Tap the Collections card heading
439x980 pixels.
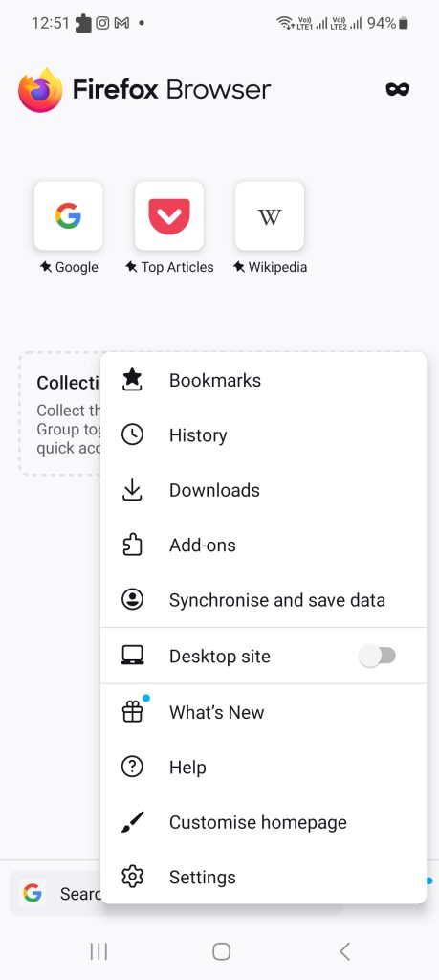[x=69, y=383]
